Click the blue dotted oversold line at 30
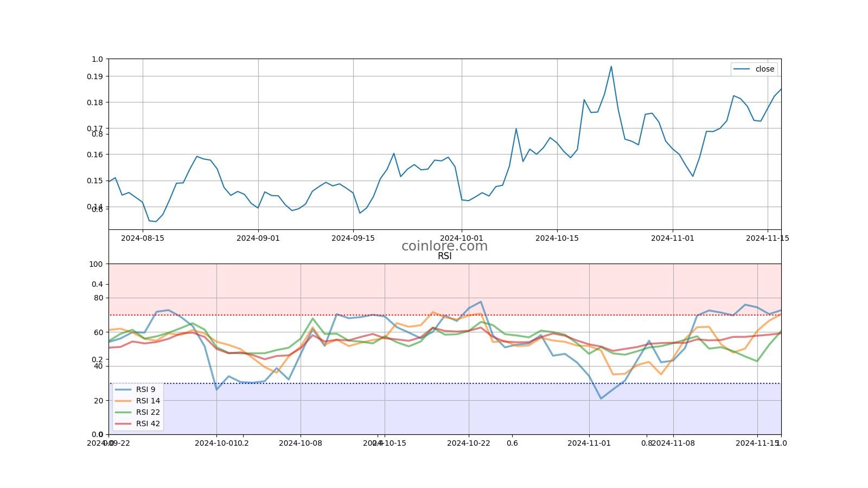This screenshot has width=868, height=488. [445, 383]
